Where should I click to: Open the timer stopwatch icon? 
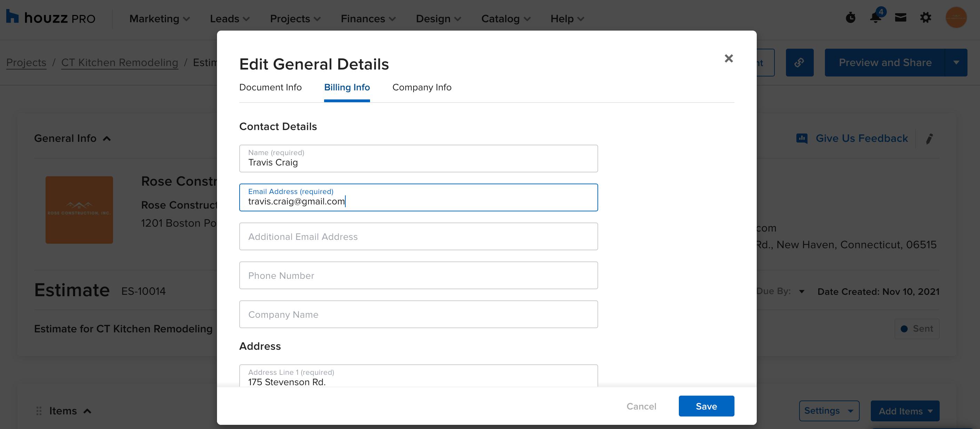pyautogui.click(x=851, y=17)
